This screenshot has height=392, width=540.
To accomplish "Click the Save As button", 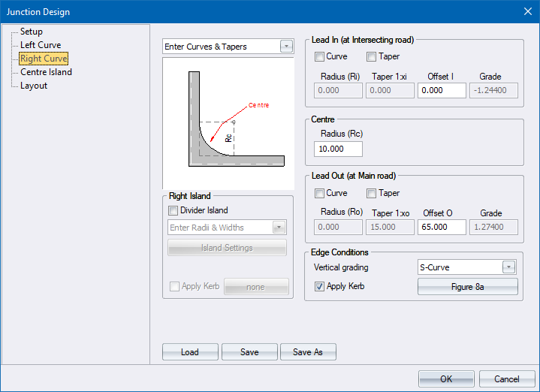I will [x=308, y=352].
